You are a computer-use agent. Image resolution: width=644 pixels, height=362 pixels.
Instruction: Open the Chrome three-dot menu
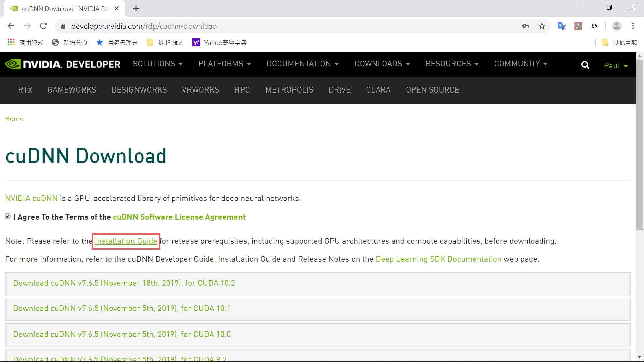[633, 26]
